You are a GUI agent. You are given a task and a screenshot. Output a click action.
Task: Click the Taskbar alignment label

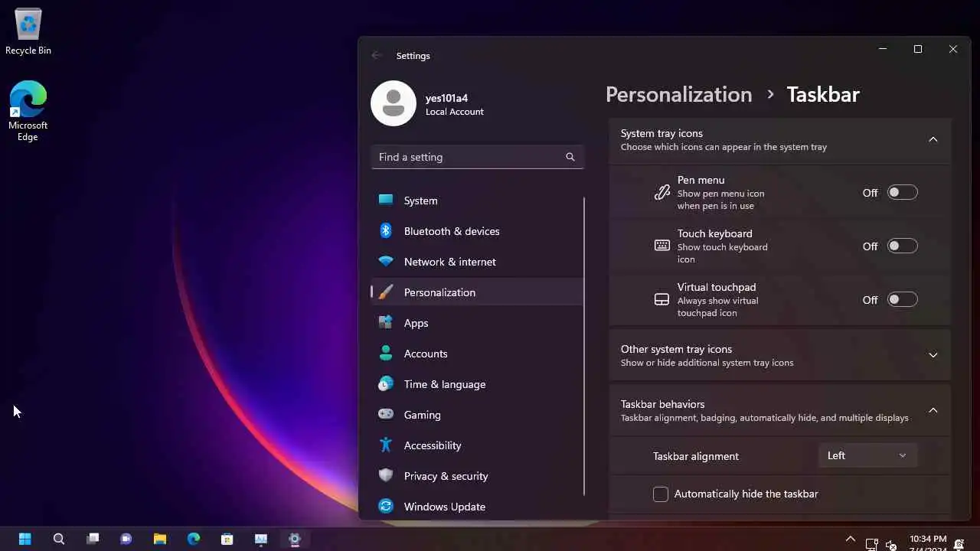point(695,456)
